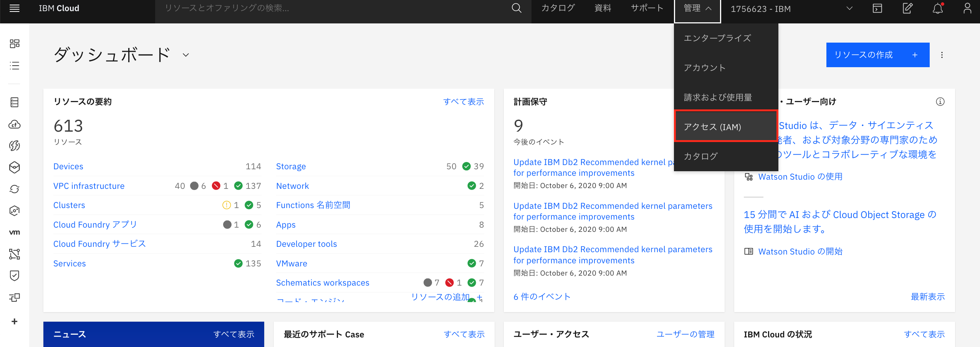Collapse the 管理 menu
Viewport: 980px width, 347px height.
[x=697, y=9]
